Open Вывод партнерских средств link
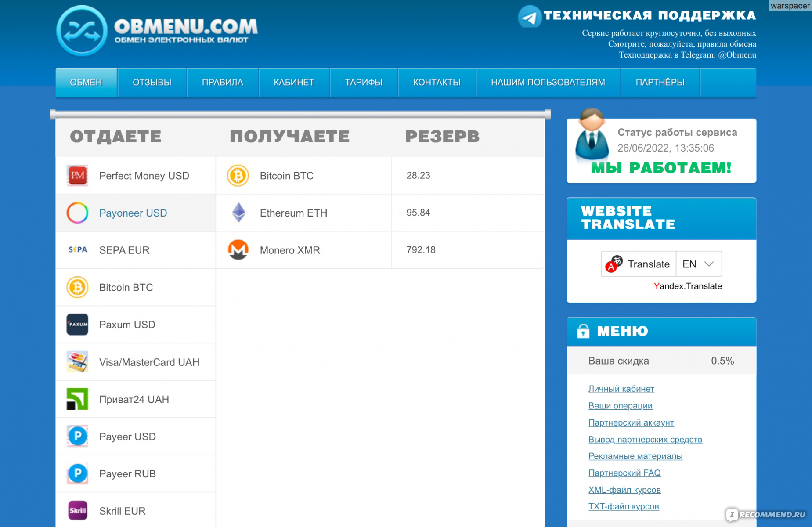This screenshot has width=812, height=527. 645,440
